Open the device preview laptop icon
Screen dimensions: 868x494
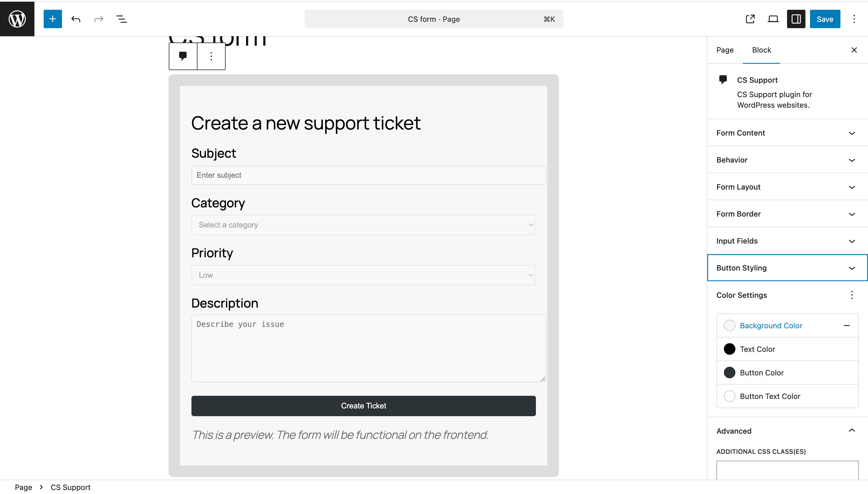[773, 19]
